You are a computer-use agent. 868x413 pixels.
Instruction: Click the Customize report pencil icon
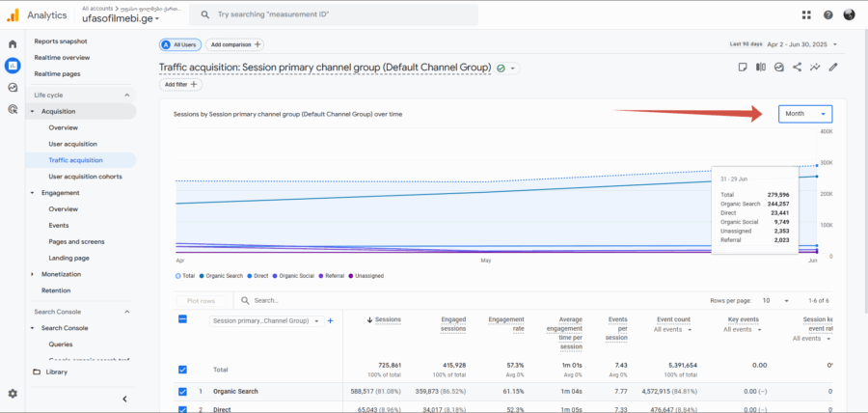coord(833,67)
